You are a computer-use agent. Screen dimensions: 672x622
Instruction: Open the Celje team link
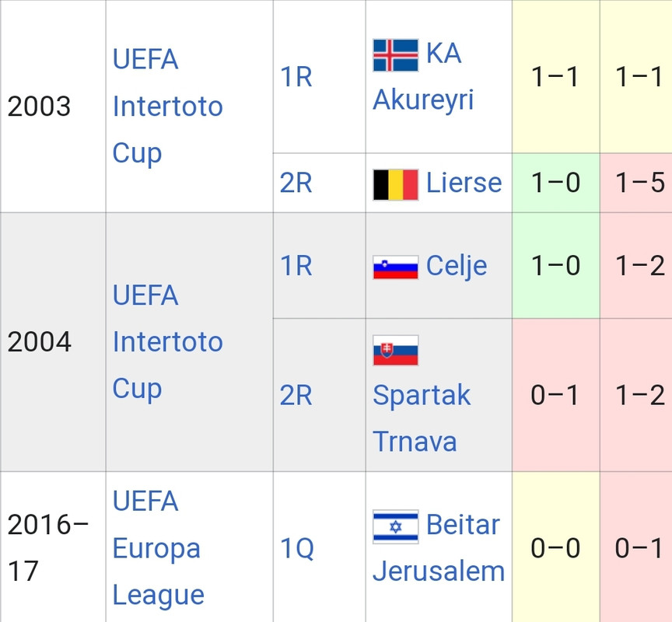tap(457, 266)
